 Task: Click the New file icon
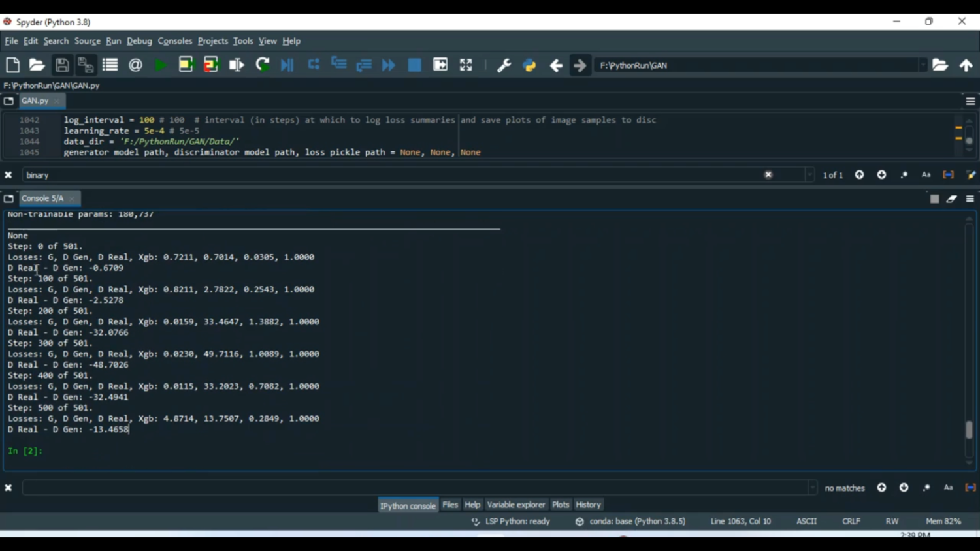[12, 65]
